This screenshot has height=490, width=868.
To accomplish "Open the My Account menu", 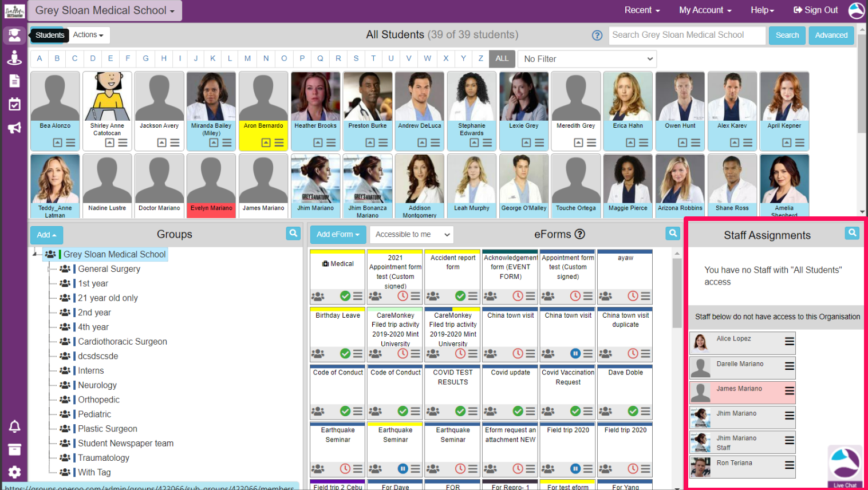I will 705,10.
